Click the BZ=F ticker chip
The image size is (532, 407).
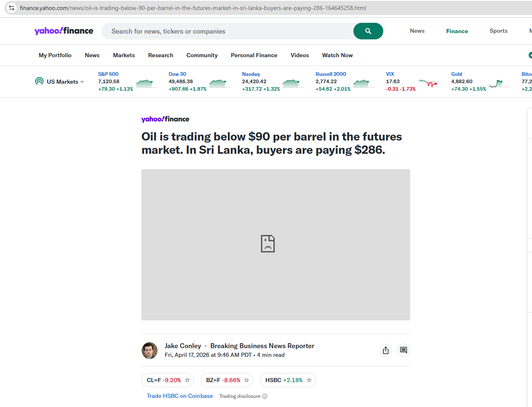click(227, 380)
